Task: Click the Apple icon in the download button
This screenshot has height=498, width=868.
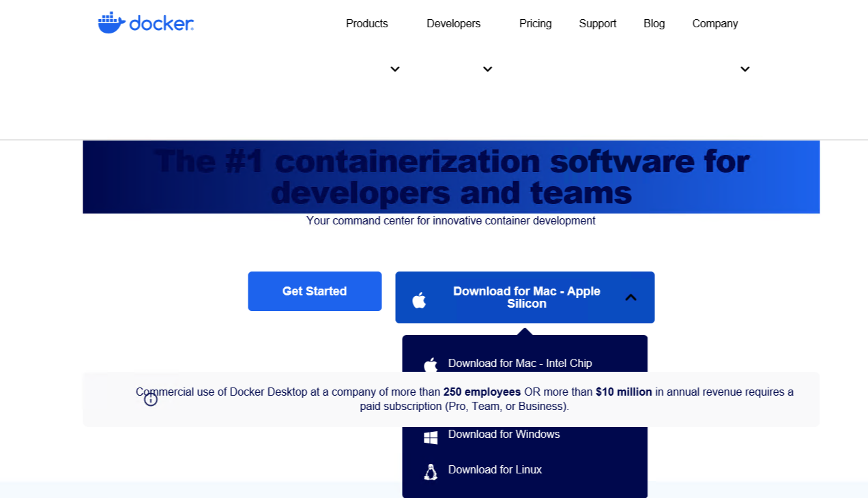Action: pos(419,300)
